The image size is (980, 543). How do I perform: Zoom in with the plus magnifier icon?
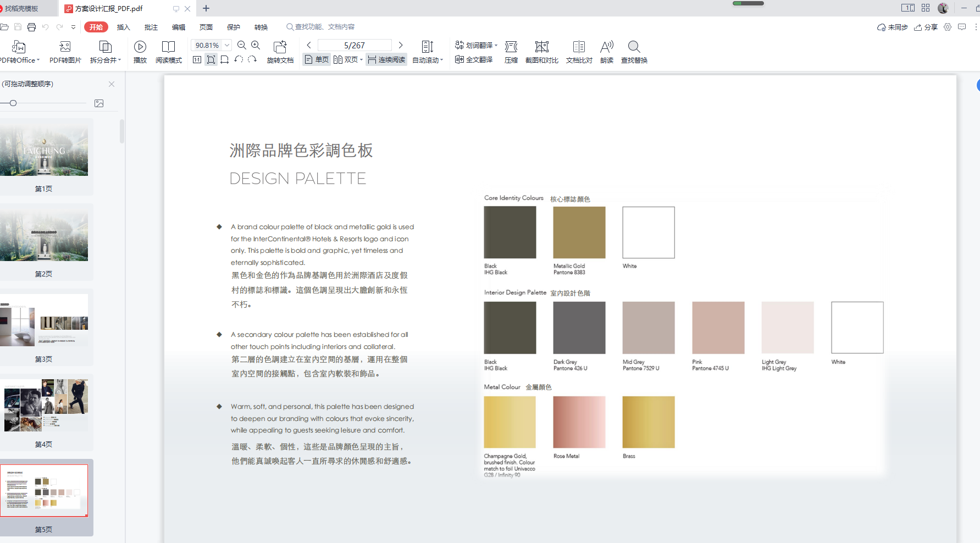tap(256, 45)
